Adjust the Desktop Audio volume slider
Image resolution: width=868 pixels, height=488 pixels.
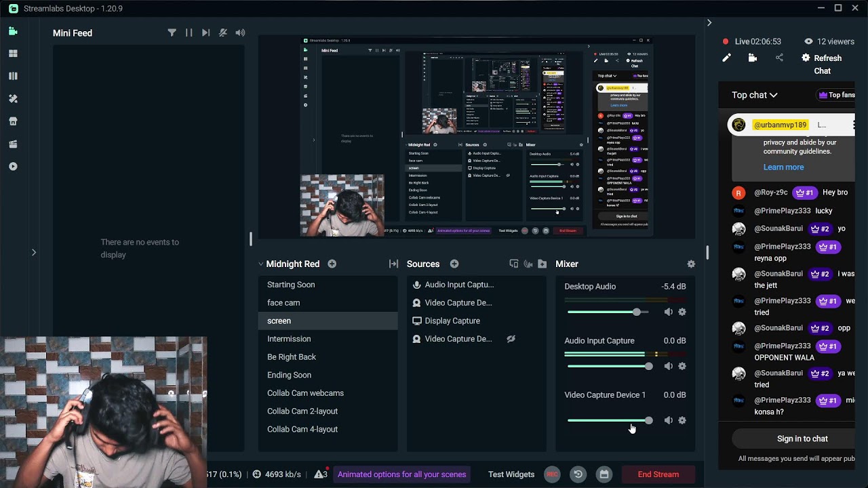(x=608, y=312)
